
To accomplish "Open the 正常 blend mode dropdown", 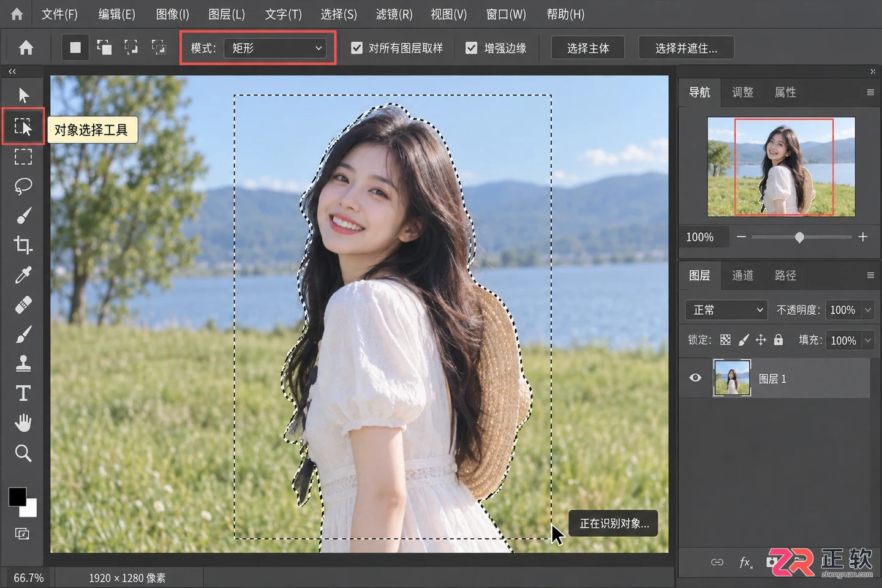I will pyautogui.click(x=726, y=310).
